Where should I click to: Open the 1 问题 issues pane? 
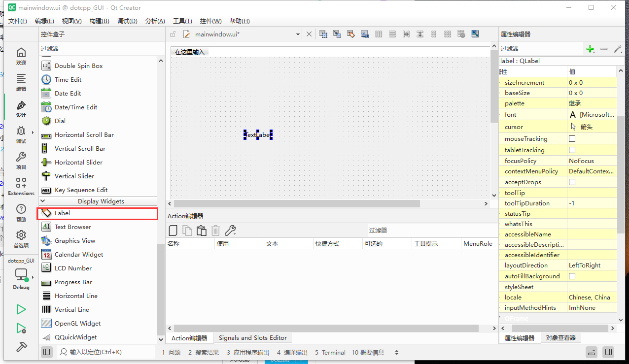click(172, 353)
